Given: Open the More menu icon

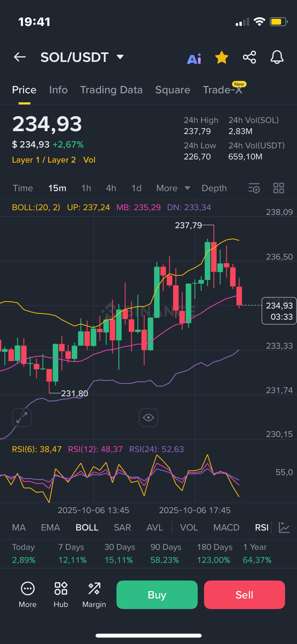Looking at the screenshot, I should point(28,595).
